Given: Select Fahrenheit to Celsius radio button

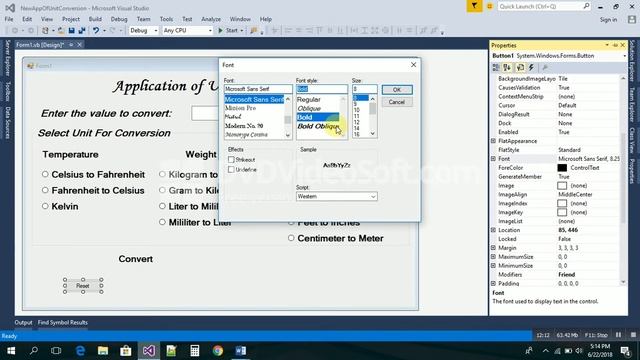Looking at the screenshot, I should (45, 190).
